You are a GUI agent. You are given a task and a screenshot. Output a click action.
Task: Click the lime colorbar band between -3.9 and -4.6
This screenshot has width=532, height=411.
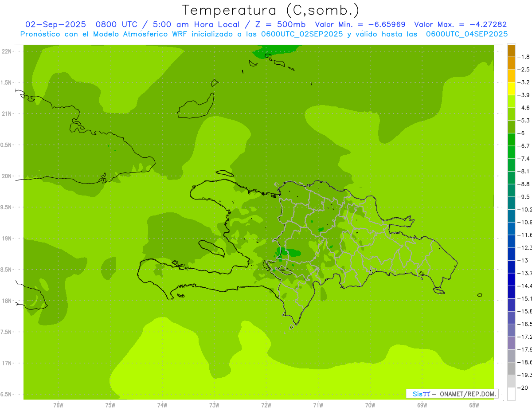511,102
